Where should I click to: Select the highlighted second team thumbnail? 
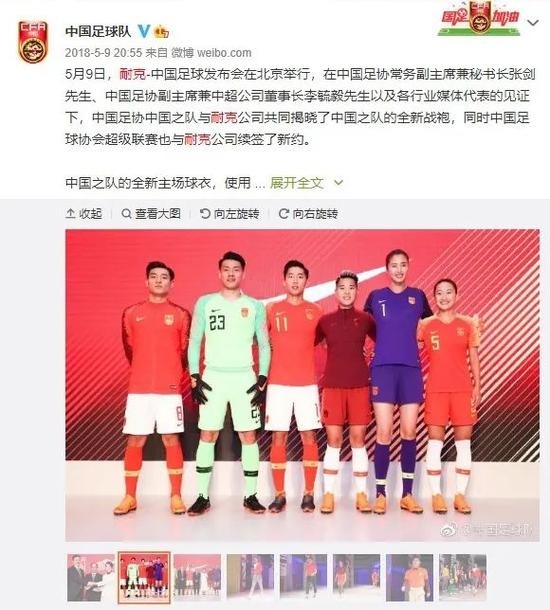(x=144, y=578)
